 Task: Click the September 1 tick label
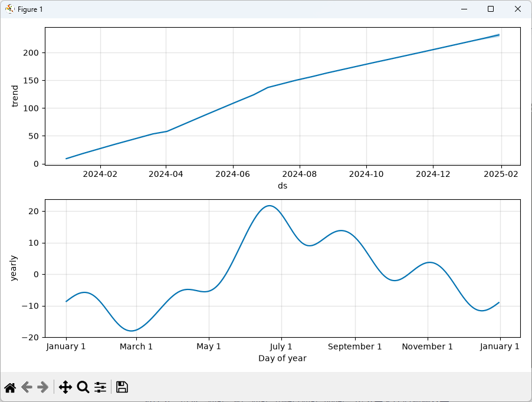(x=355, y=347)
